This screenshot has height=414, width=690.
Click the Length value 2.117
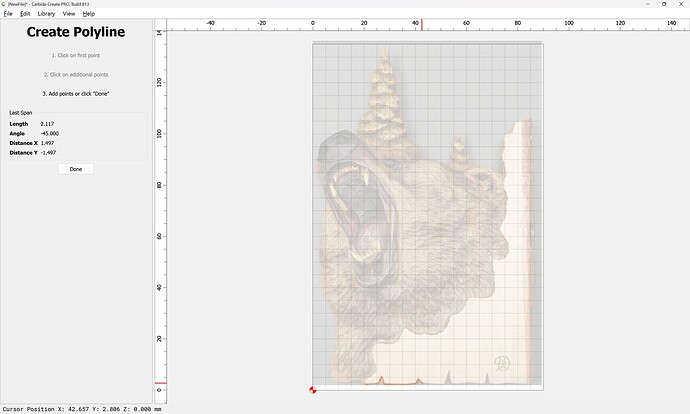click(48, 124)
